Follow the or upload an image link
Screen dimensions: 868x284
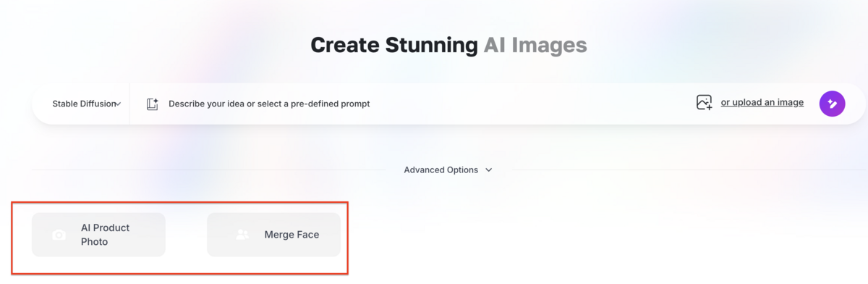tap(762, 103)
